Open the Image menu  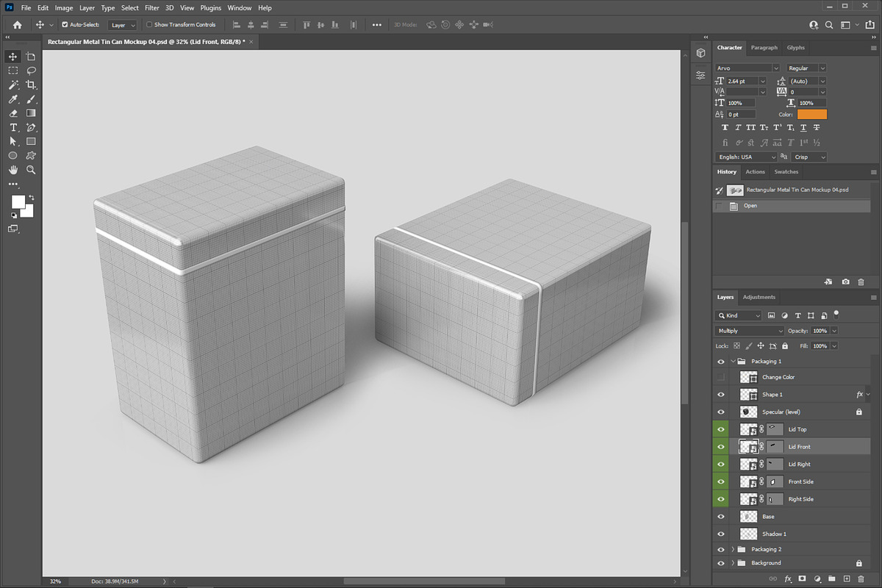(64, 8)
